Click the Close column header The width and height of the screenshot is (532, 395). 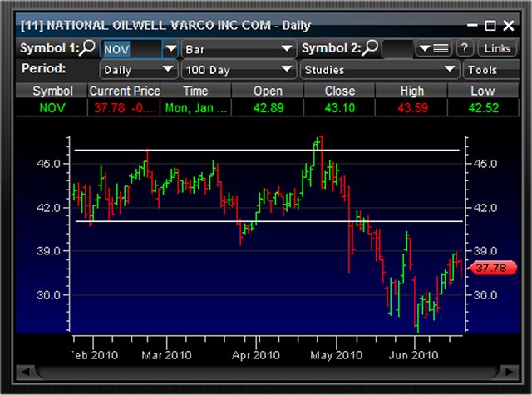pos(340,91)
